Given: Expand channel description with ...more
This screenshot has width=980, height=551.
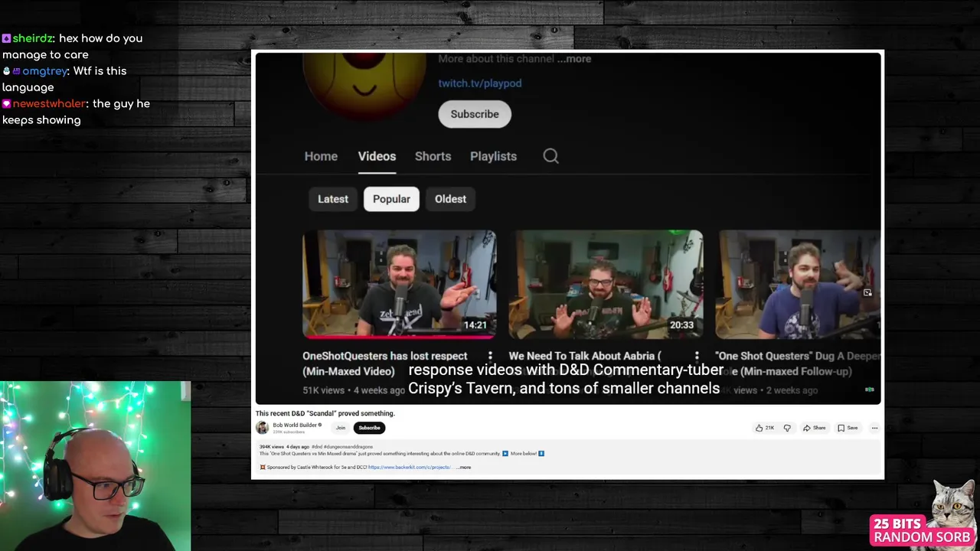Looking at the screenshot, I should click(574, 59).
